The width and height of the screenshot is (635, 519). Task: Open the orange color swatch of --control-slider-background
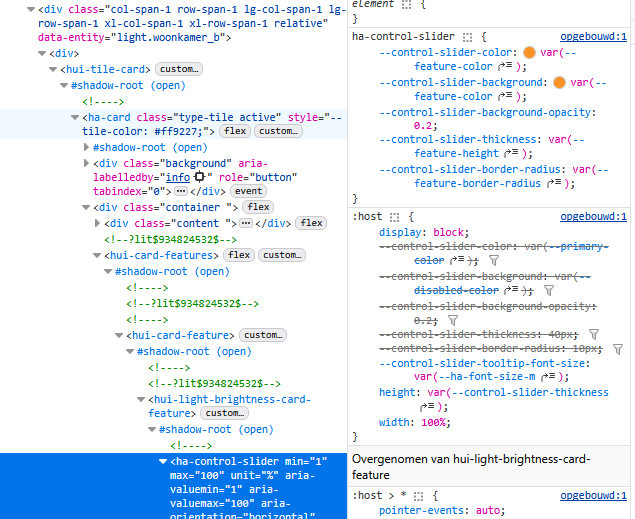(x=559, y=83)
